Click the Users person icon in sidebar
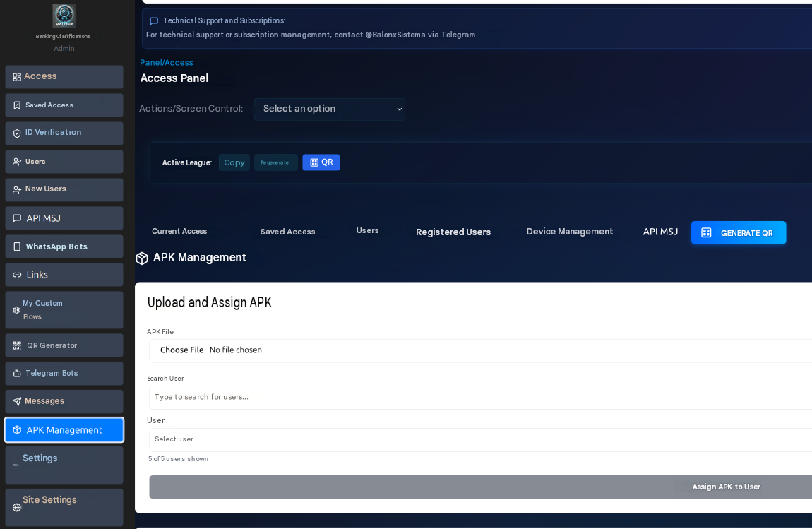The width and height of the screenshot is (812, 529). (x=17, y=162)
